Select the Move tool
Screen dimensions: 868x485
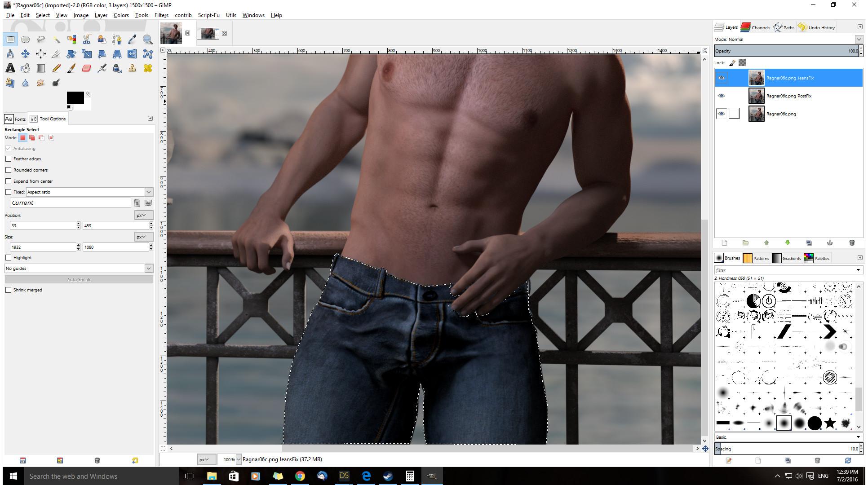(x=26, y=54)
